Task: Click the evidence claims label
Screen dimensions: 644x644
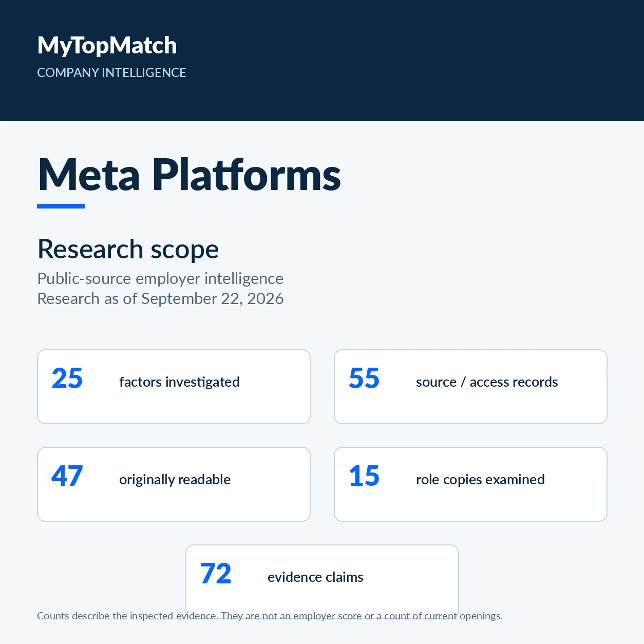Action: [x=315, y=577]
